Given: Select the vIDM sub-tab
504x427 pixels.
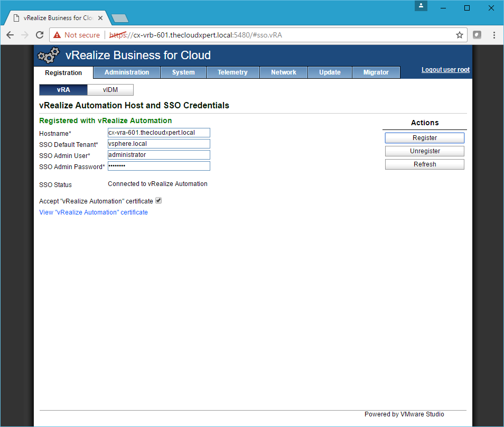Looking at the screenshot, I should click(110, 90).
